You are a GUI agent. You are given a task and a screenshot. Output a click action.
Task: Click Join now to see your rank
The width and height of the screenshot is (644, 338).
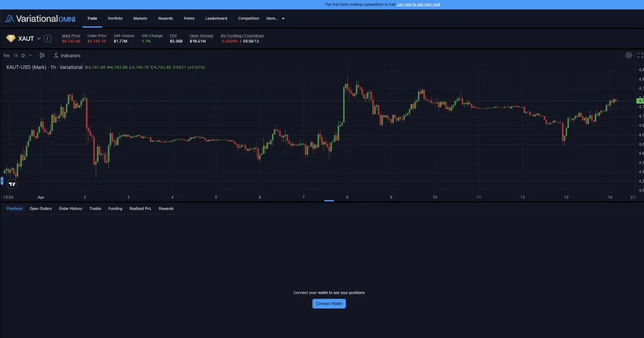pos(419,4)
